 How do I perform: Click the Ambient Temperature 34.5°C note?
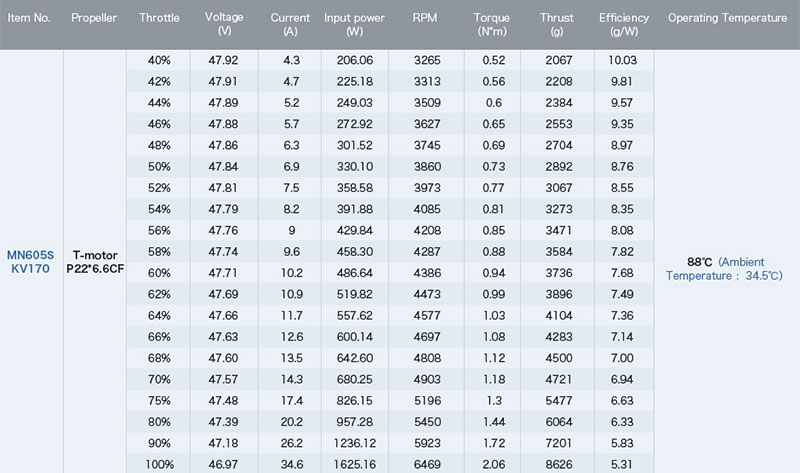coord(724,269)
